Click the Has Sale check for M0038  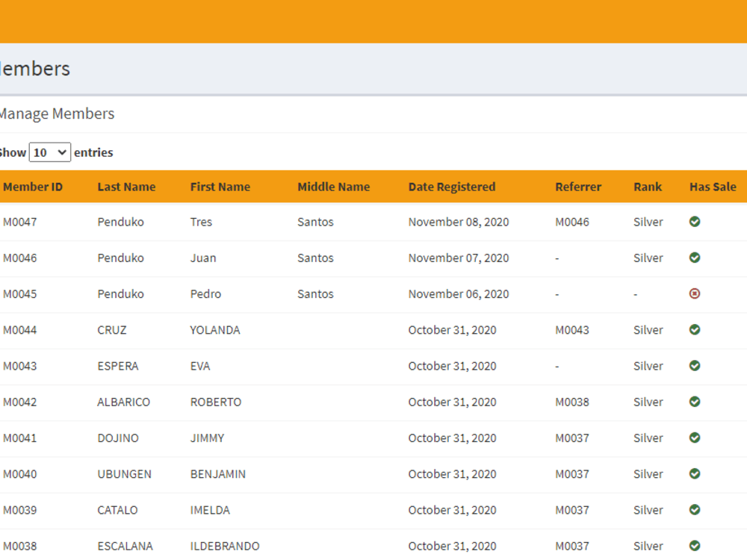695,546
